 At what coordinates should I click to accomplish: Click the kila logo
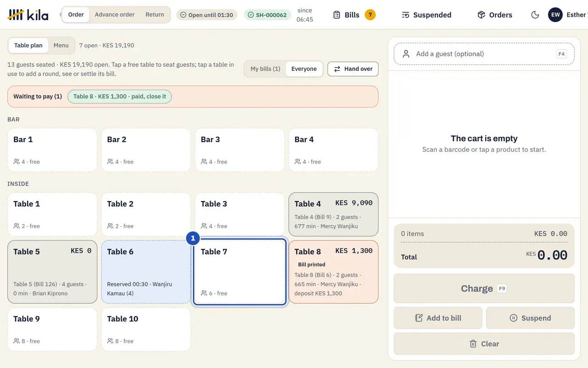[28, 15]
